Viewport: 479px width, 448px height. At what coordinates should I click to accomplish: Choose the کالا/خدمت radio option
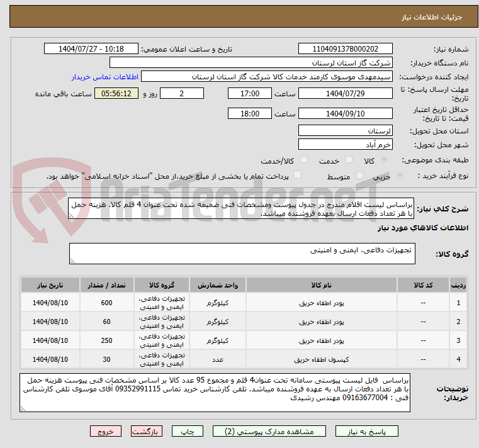(x=304, y=160)
